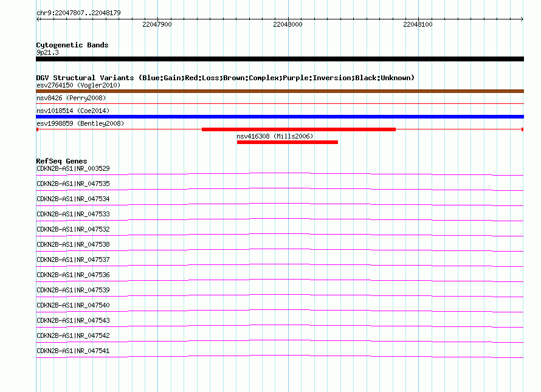Select the magenta intron line under NR_047541

280,356
